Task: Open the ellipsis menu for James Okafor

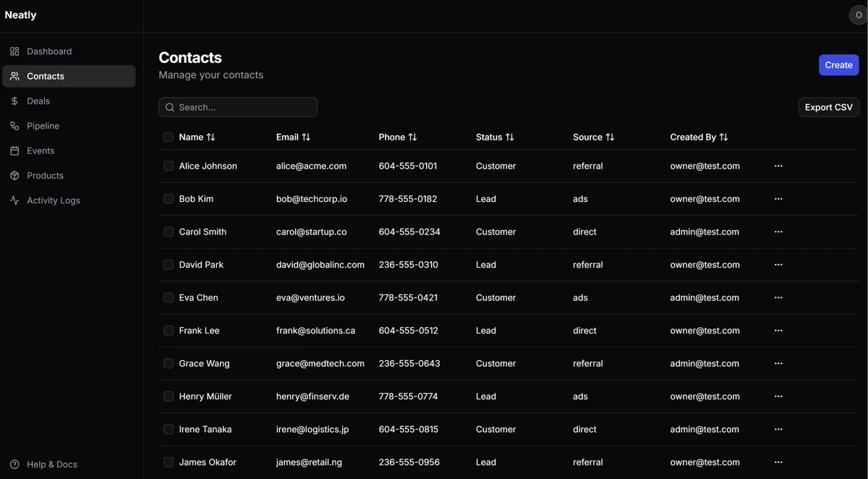Action: pyautogui.click(x=778, y=462)
